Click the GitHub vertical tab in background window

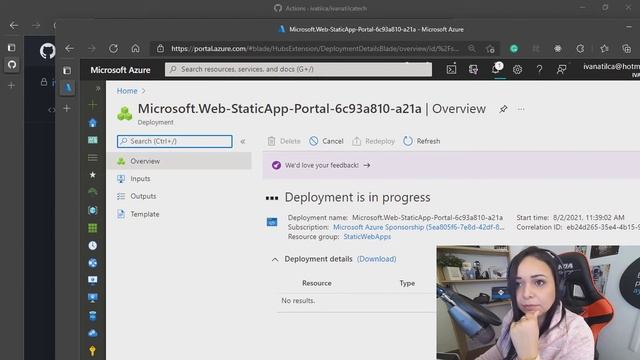(12, 65)
